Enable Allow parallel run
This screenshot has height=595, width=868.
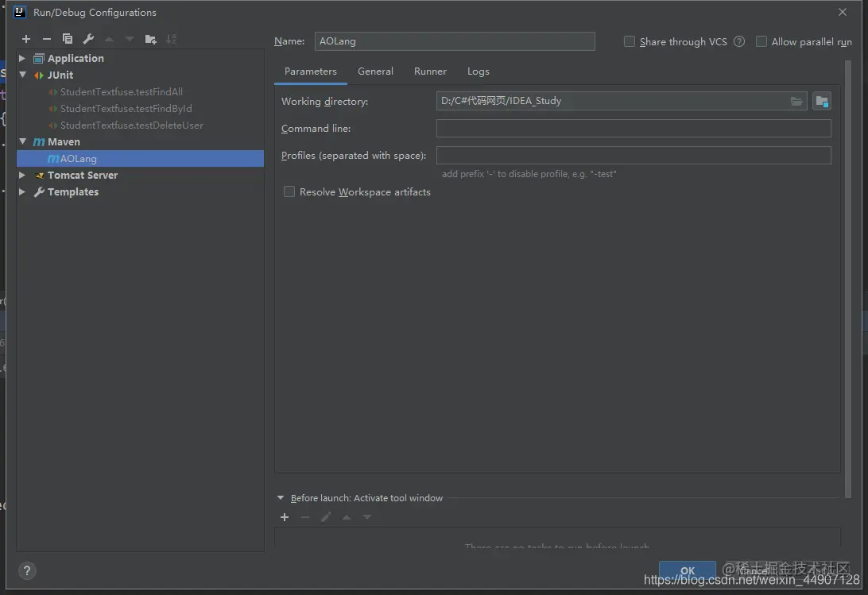[761, 41]
